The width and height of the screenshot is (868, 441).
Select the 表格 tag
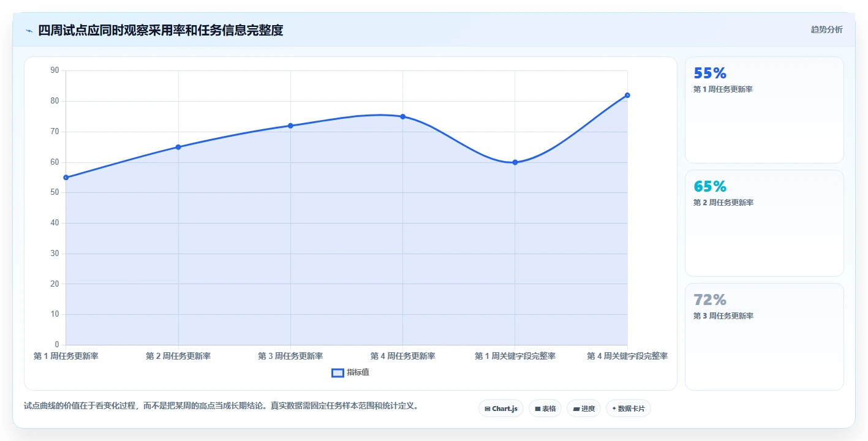coord(545,409)
